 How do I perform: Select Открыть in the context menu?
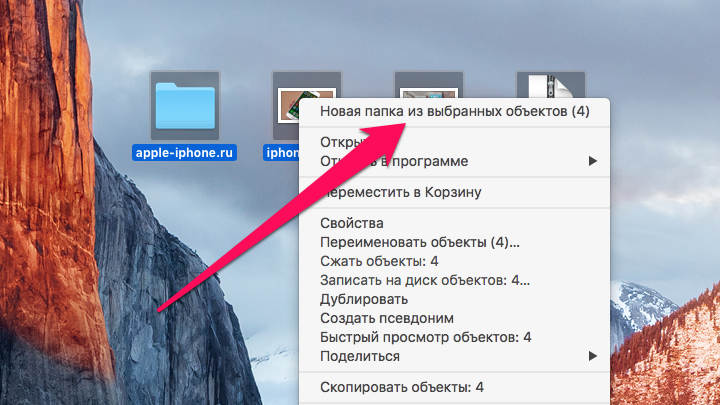tap(340, 142)
